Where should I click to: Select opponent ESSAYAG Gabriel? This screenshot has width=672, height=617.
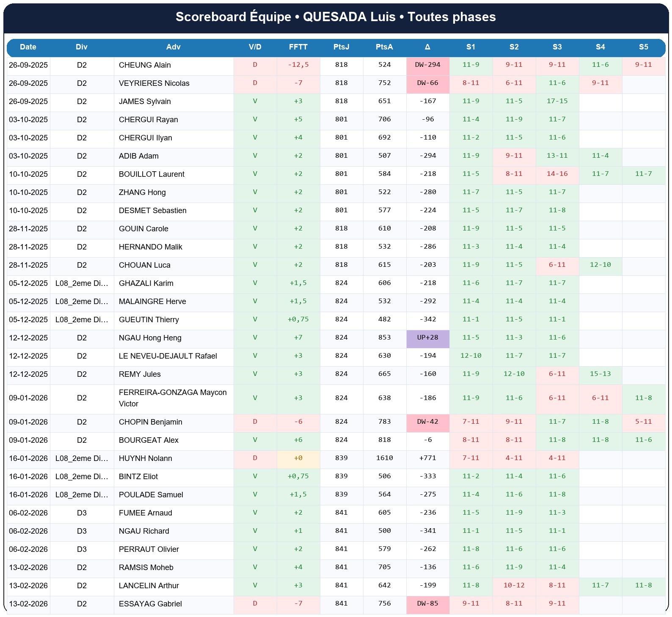[x=150, y=604]
